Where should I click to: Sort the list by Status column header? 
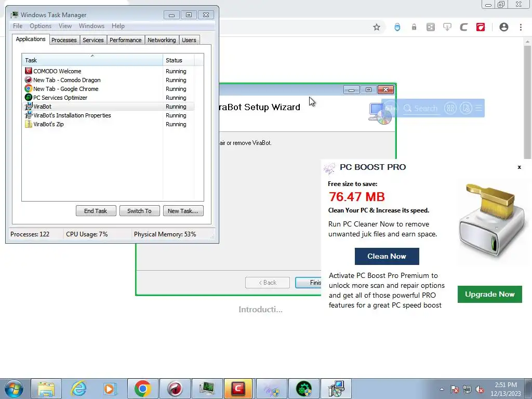tap(179, 60)
